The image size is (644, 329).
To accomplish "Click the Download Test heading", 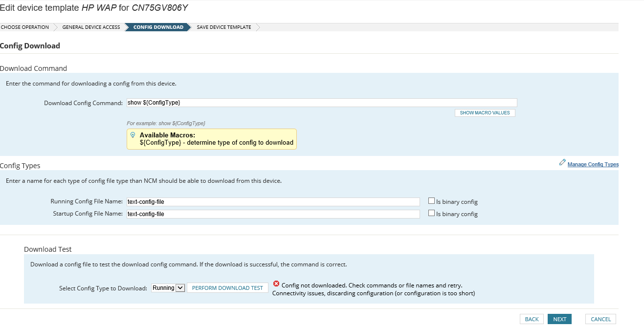I will (x=48, y=249).
